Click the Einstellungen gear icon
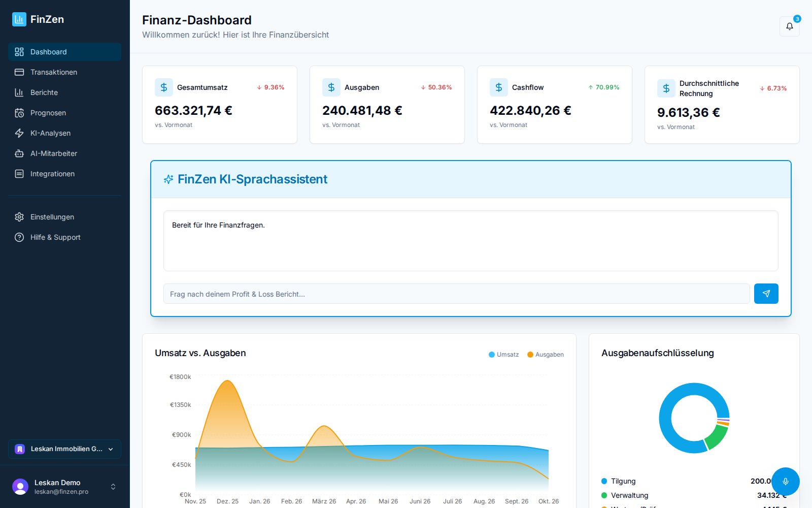 tap(19, 217)
